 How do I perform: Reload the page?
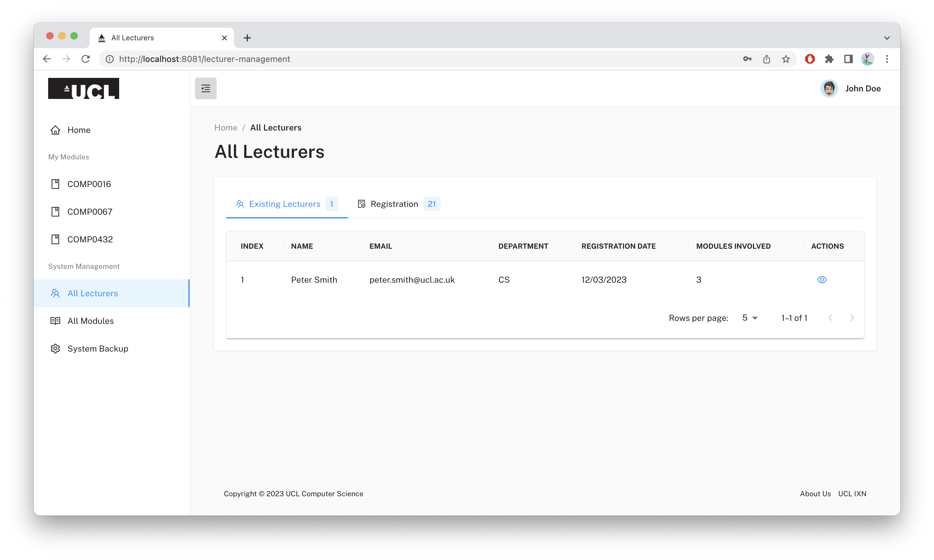(x=86, y=59)
